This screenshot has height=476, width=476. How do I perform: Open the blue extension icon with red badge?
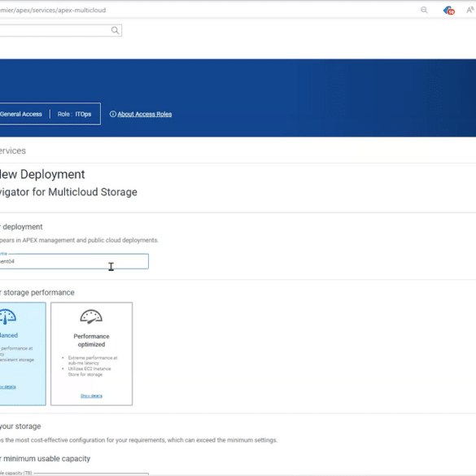[448, 11]
